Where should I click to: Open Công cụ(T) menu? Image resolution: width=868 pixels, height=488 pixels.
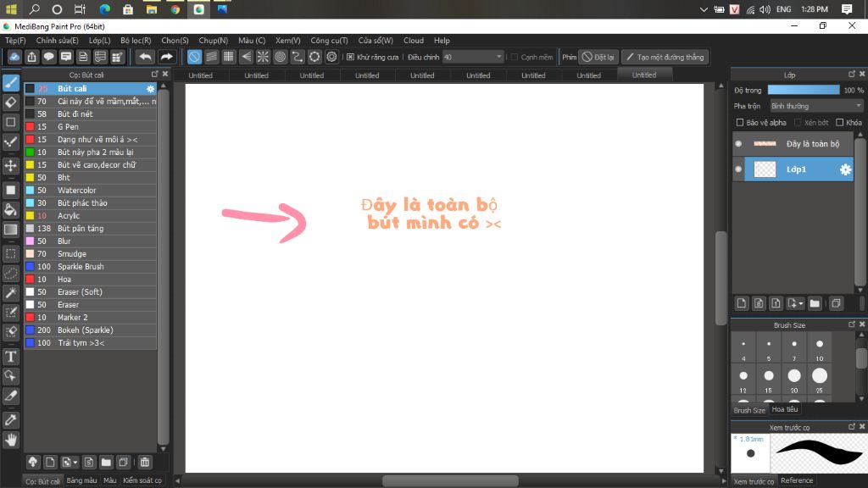click(x=329, y=41)
